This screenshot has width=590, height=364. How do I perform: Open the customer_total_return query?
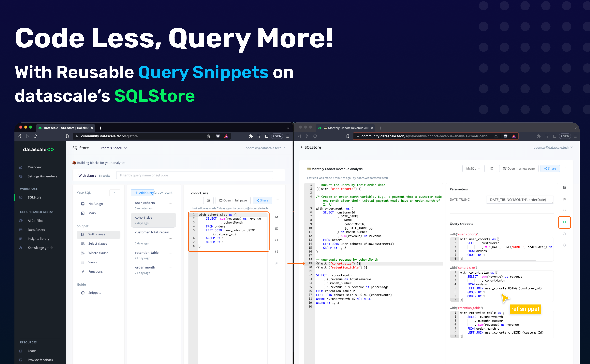152,232
